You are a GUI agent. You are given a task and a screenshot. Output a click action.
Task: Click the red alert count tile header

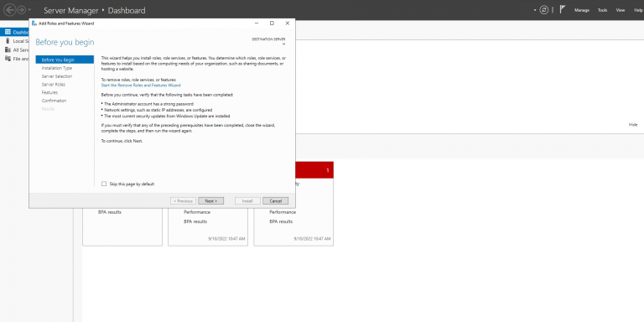click(x=314, y=170)
